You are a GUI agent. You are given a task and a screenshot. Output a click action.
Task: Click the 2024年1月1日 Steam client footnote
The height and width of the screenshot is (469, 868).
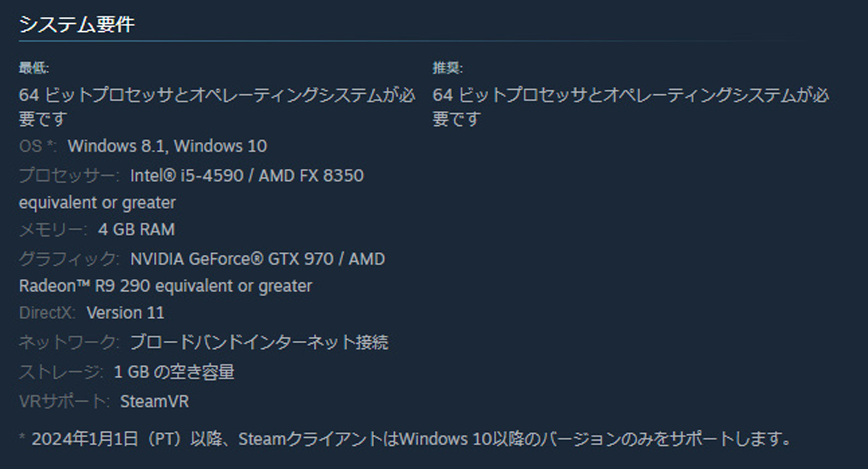click(404, 439)
